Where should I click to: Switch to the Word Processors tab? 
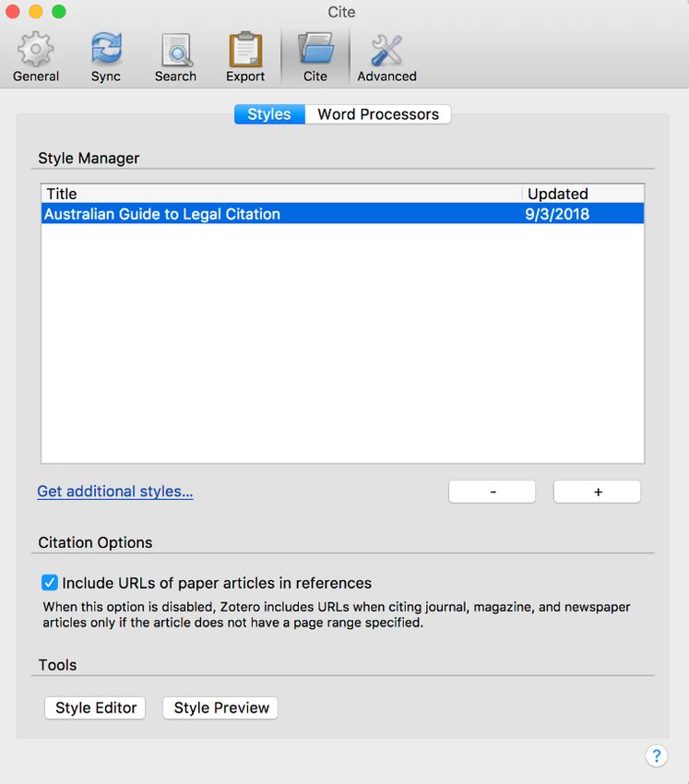pos(378,114)
